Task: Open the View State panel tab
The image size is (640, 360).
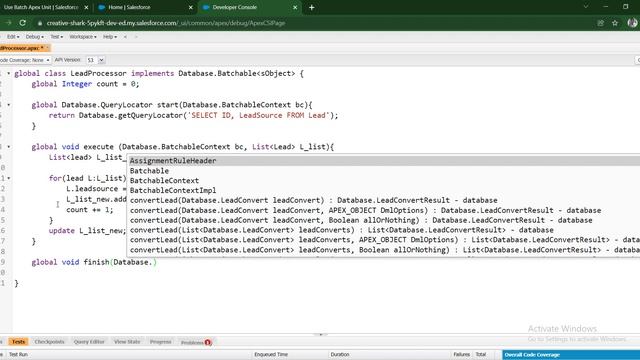Action: [x=127, y=342]
